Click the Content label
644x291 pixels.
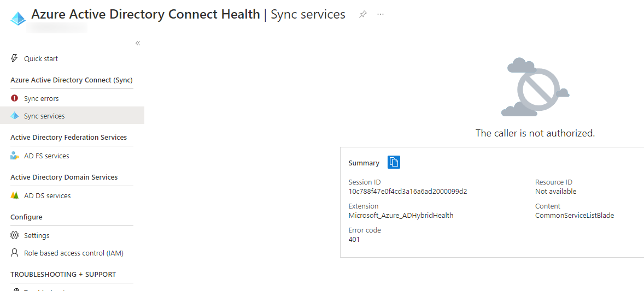tap(547, 206)
